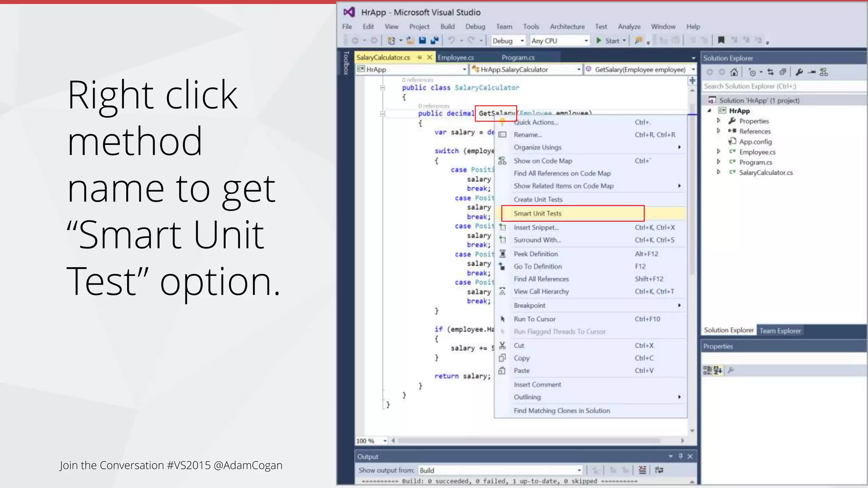Viewport: 868px width, 488px height.
Task: Click Pending Changes Filter clock icon
Action: tap(752, 72)
